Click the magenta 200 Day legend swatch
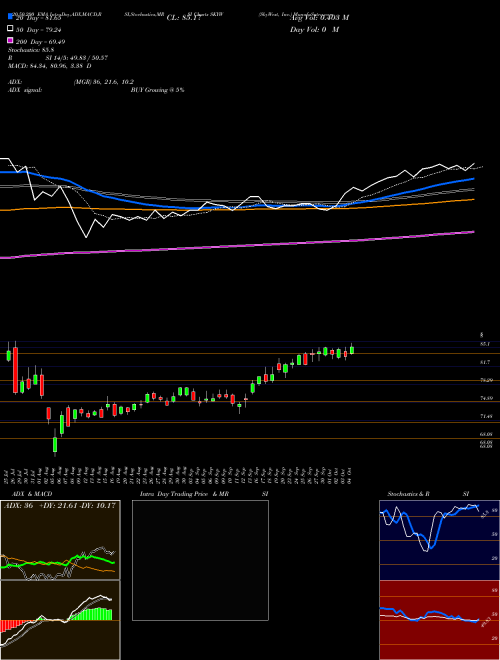Viewport: 500px width, 660px height. [x=10, y=40]
